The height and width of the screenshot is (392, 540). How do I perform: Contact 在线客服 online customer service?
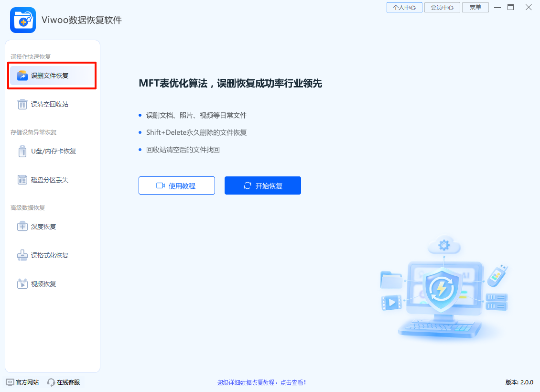tap(64, 382)
